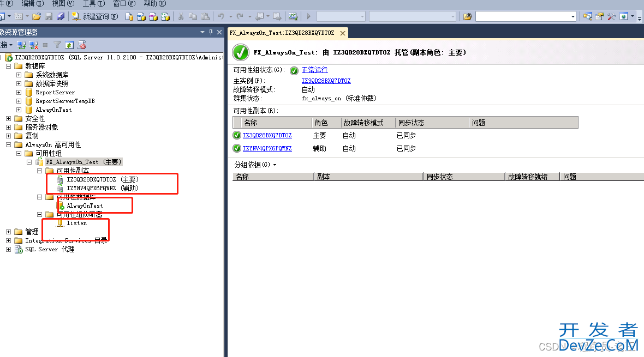Screen dimensions: 644x357
Task: Open the empty search combo box in toolbar
Action: [x=573, y=17]
